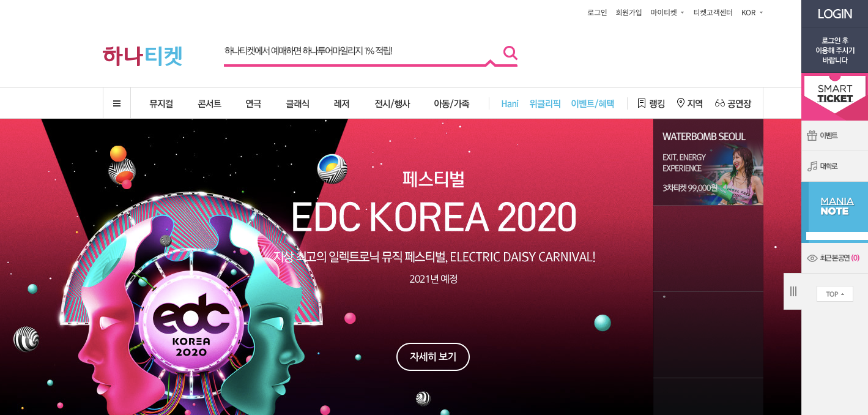Open the 뮤지컬 menu item
Viewport: 868px width, 415px height.
[x=161, y=103]
